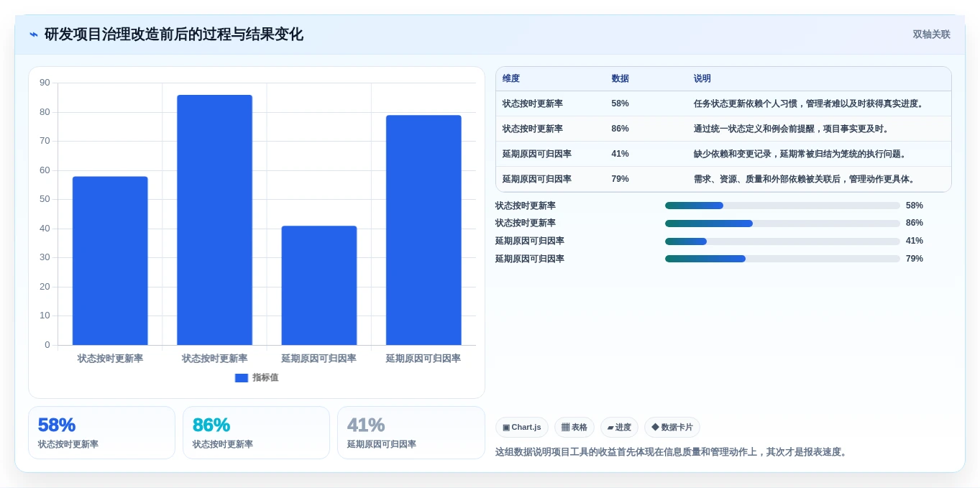Image resolution: width=980 pixels, height=488 pixels.
Task: Click the 90 tick on the y-axis
Action: (45, 83)
